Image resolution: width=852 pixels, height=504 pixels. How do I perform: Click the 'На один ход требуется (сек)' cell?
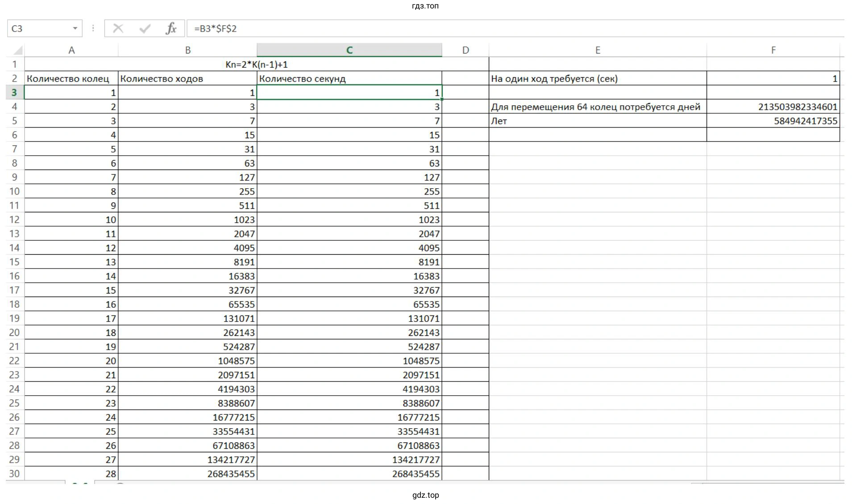(597, 78)
